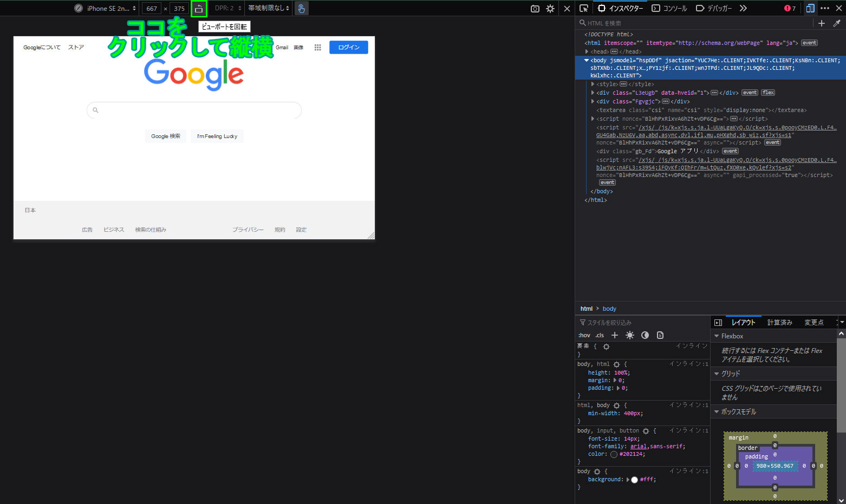
Task: Show more tools via double chevron
Action: pos(743,8)
